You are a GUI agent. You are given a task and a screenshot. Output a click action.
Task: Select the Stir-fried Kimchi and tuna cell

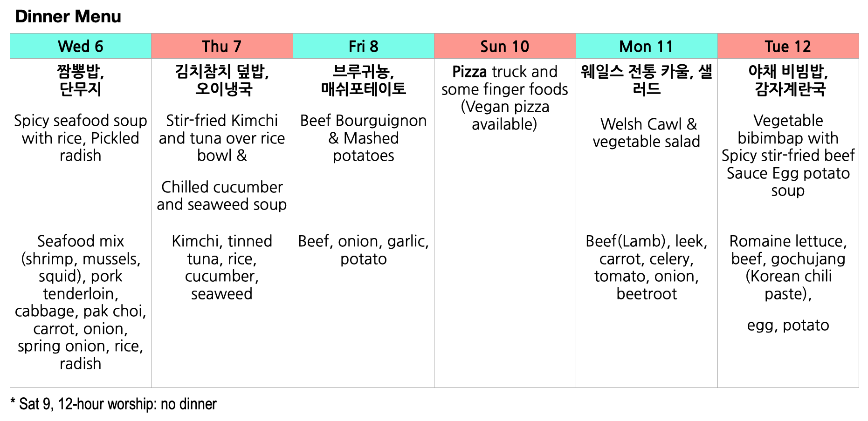point(222,143)
